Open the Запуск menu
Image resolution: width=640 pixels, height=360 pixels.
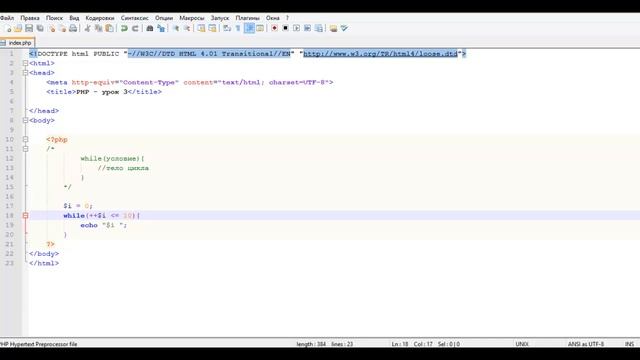220,18
